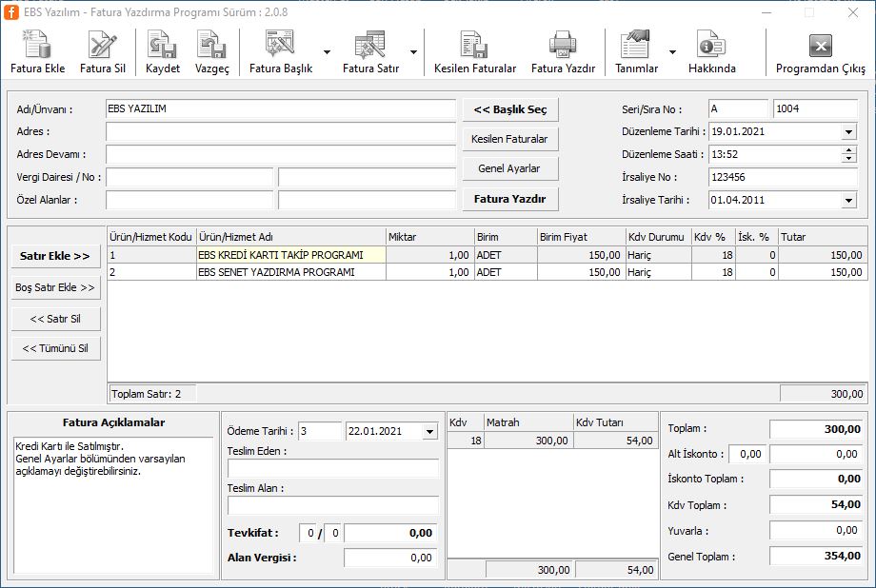Image resolution: width=876 pixels, height=588 pixels.
Task: Click the Seri field containing A
Action: click(738, 108)
